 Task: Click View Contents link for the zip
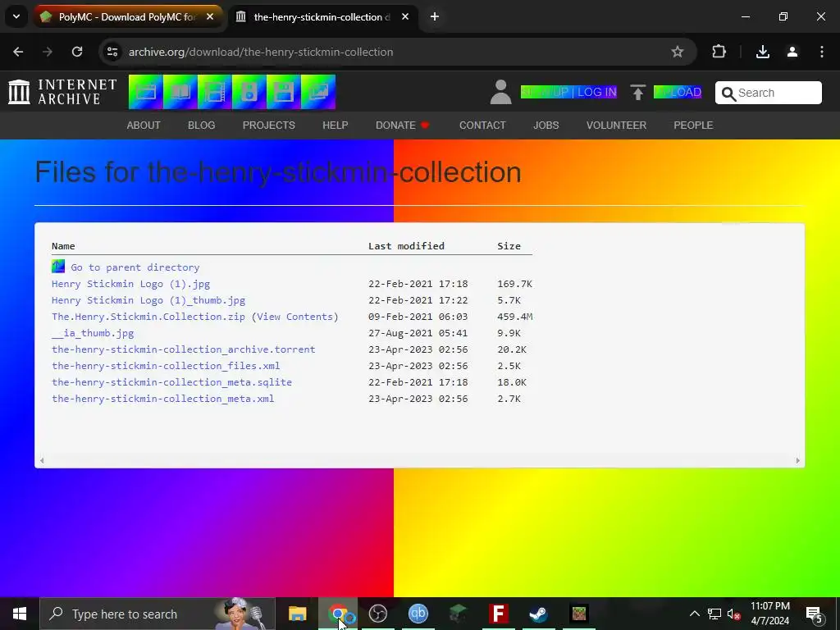pyautogui.click(x=294, y=317)
